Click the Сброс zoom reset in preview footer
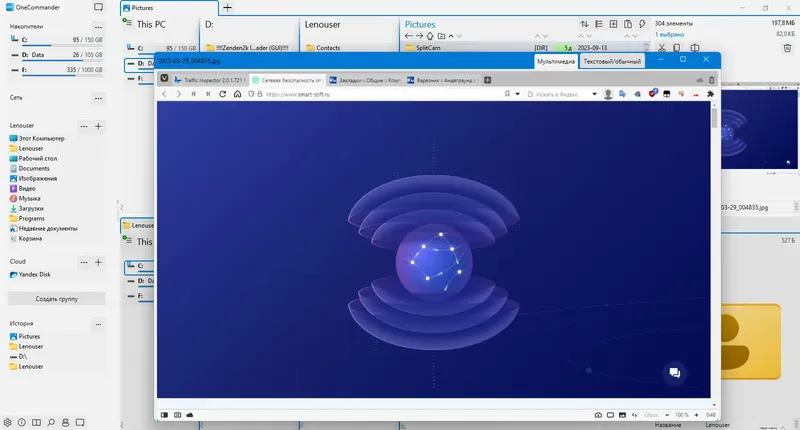Image resolution: width=800 pixels, height=430 pixels. (651, 415)
